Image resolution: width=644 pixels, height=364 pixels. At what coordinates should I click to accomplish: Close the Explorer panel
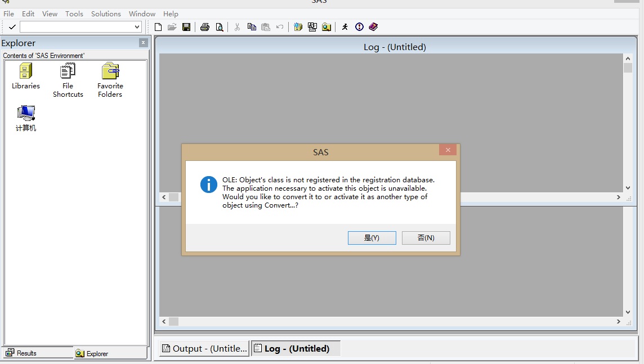[144, 43]
